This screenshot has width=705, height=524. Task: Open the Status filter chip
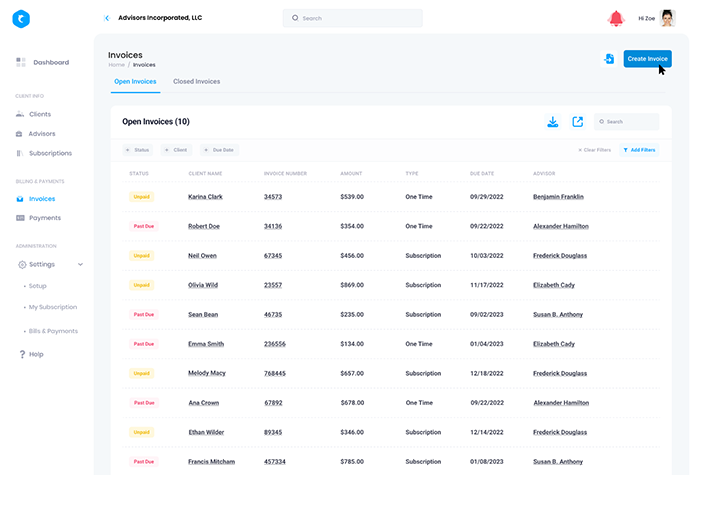click(137, 150)
